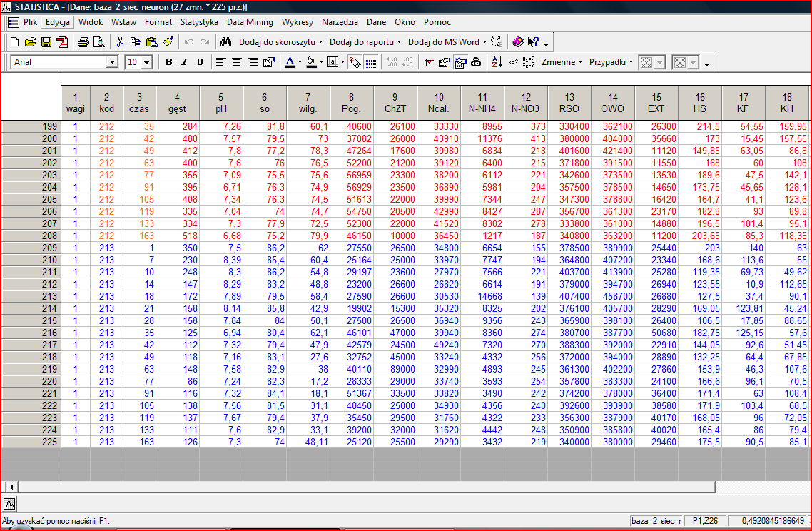812x531 pixels.
Task: Create a new document icon
Action: [x=14, y=42]
